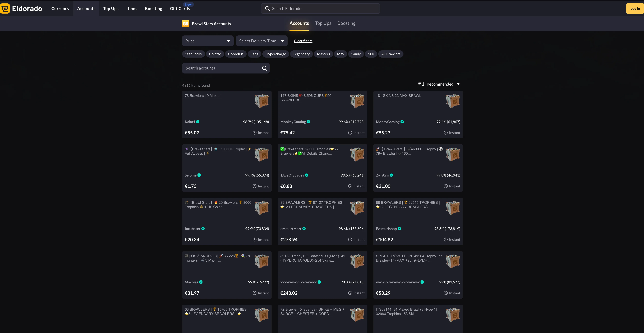The height and width of the screenshot is (333, 644).
Task: Click chest image on MonkeyGaming listing
Action: pyautogui.click(x=357, y=101)
